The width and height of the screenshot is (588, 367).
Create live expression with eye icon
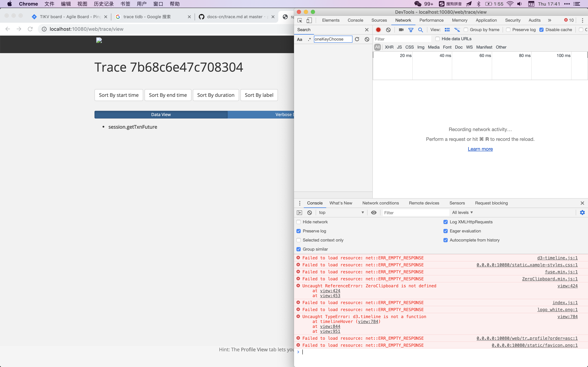point(374,212)
